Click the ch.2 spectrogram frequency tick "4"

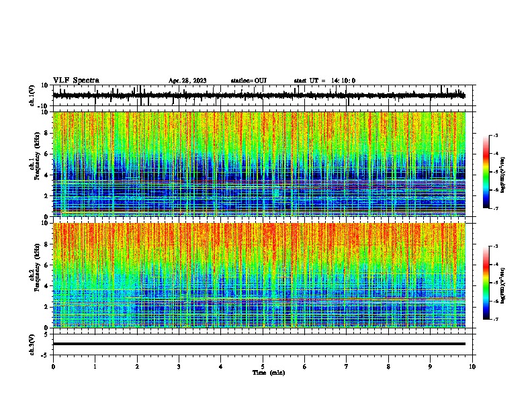[47, 287]
